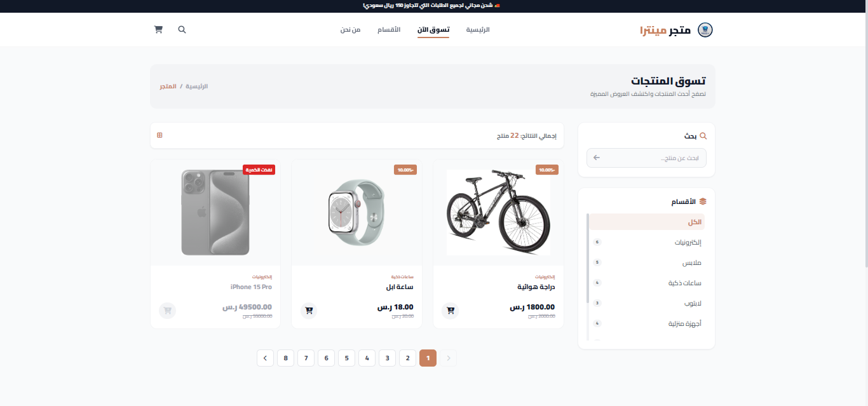Go to page 2 in pagination

(x=408, y=358)
